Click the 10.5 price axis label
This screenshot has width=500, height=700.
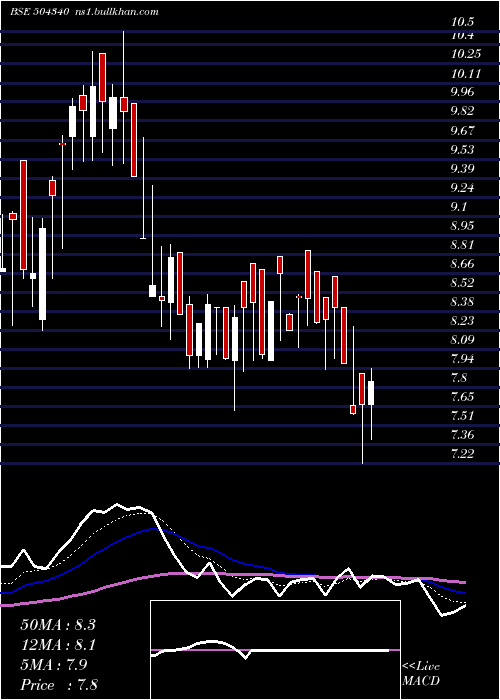coord(462,22)
